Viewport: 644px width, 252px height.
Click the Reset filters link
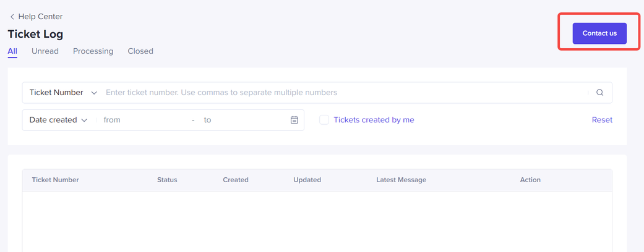click(602, 120)
